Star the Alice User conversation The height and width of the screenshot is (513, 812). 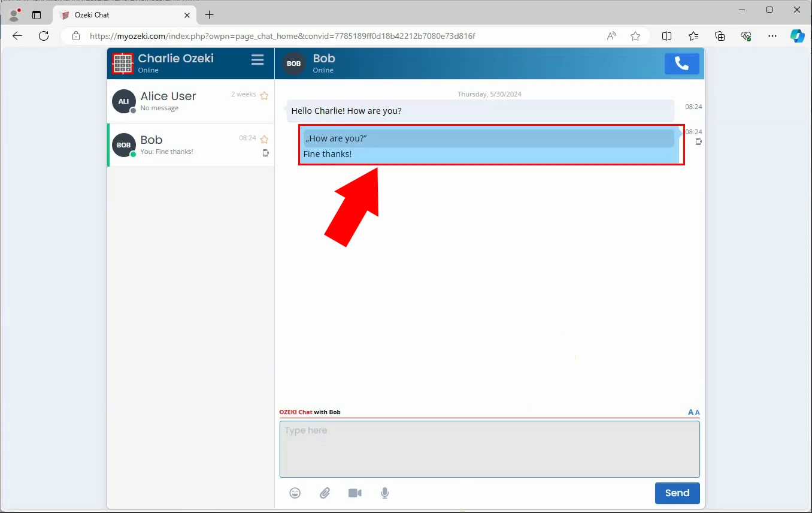point(264,95)
